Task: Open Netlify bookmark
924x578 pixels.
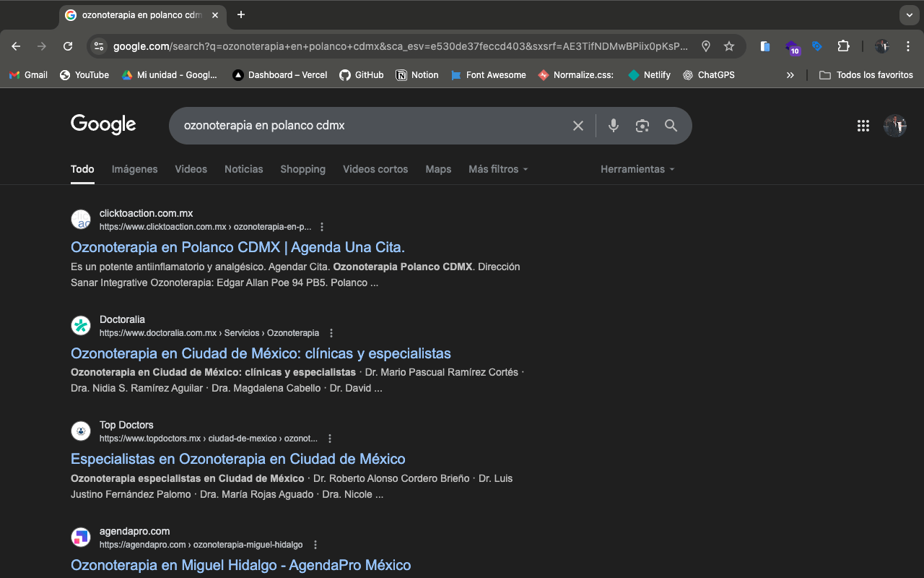Action: tap(650, 75)
